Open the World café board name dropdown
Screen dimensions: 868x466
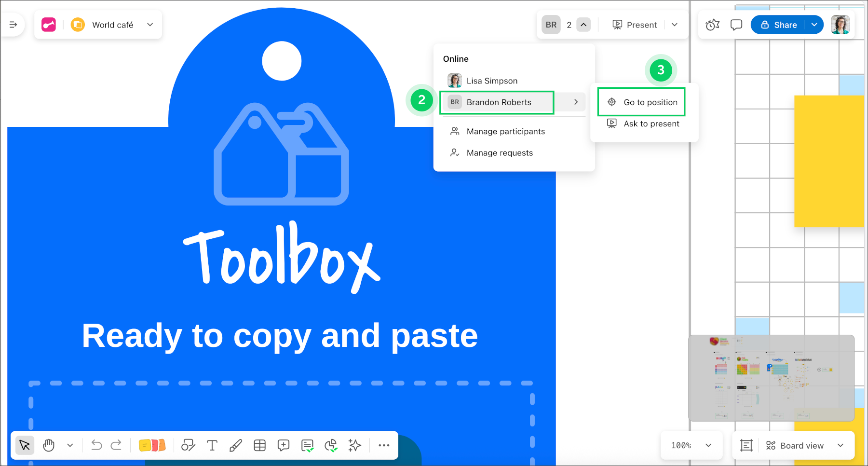coord(150,25)
